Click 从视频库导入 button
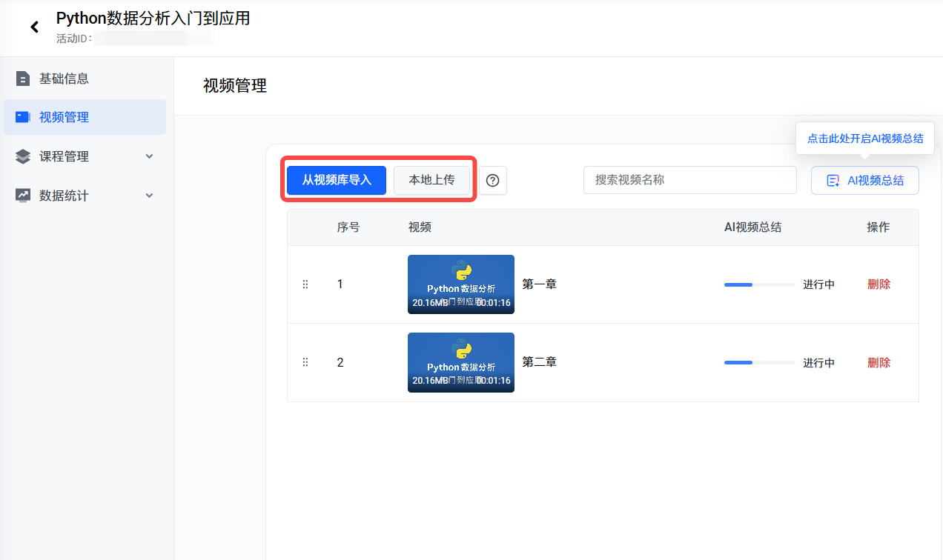 pos(337,180)
